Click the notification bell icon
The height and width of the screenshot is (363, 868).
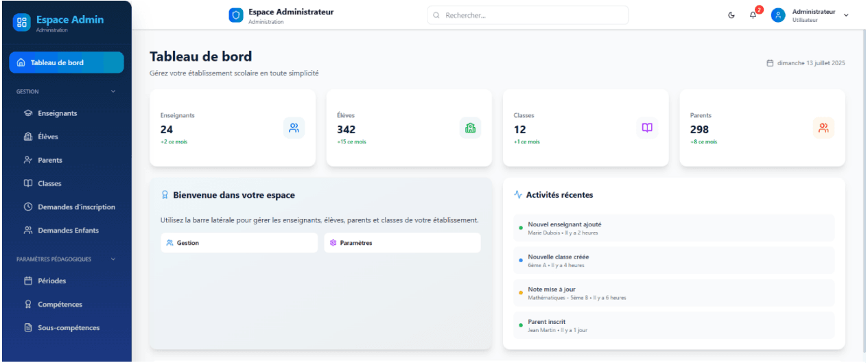pyautogui.click(x=753, y=16)
